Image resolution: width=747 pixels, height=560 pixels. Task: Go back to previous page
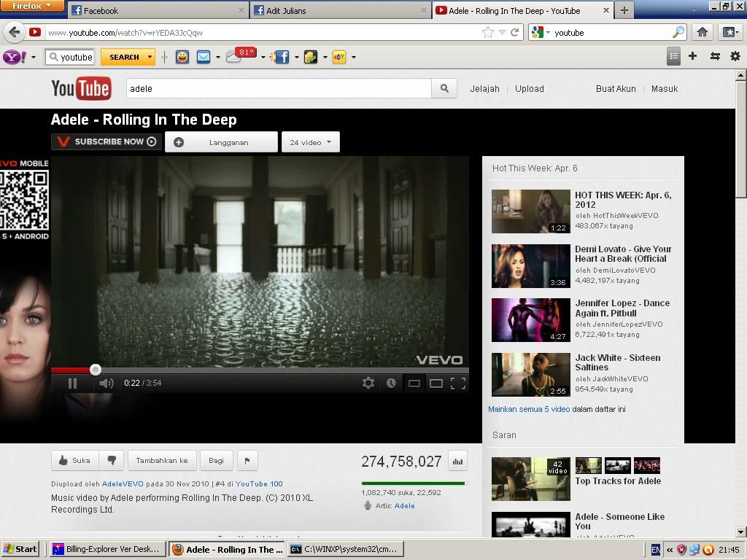coord(15,32)
